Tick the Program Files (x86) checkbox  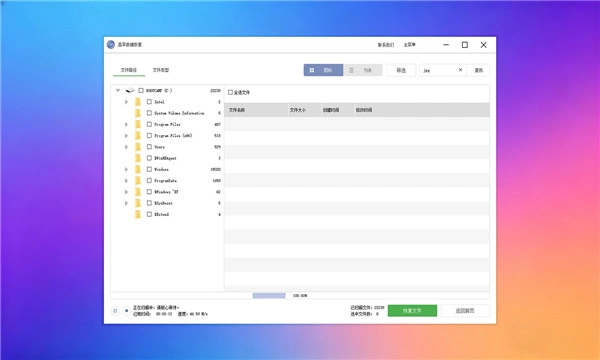pos(149,135)
